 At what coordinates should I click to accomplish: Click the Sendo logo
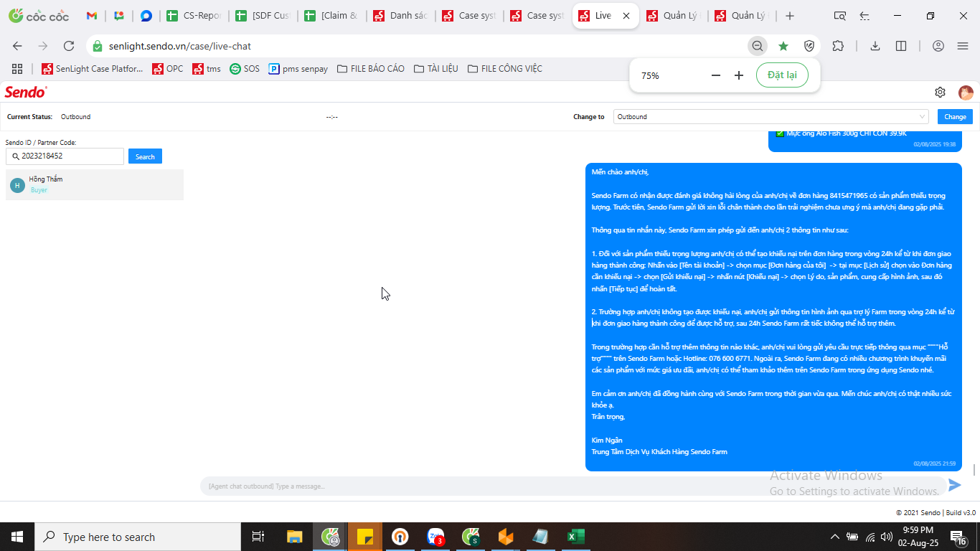[x=26, y=92]
